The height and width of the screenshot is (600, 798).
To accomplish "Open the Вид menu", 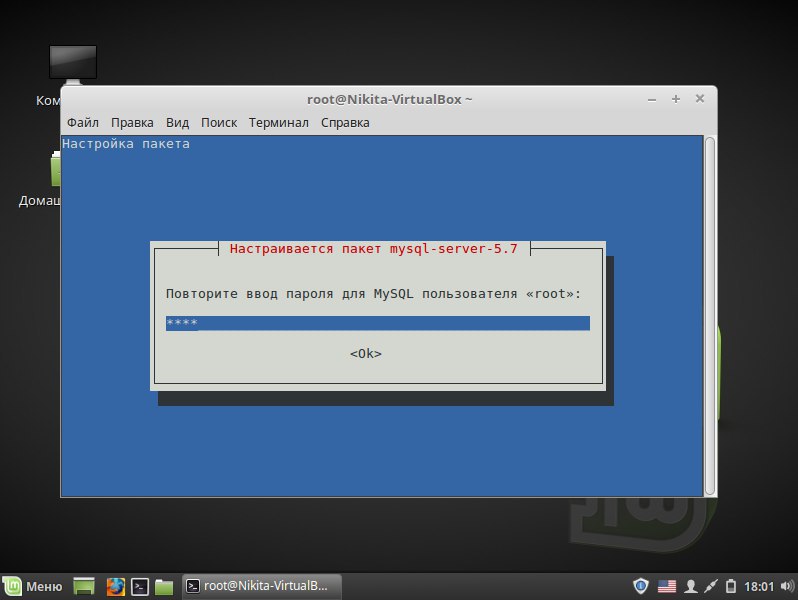I will click(177, 123).
